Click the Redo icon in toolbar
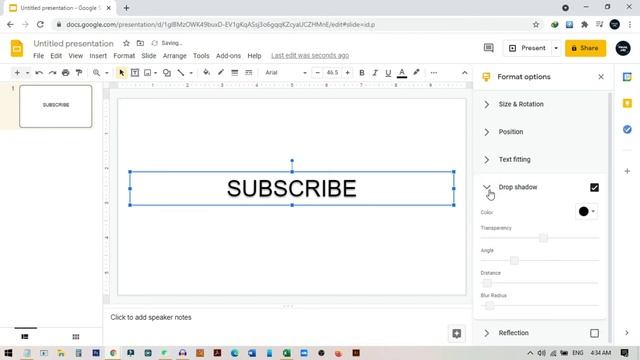The width and height of the screenshot is (640, 360). click(x=52, y=73)
